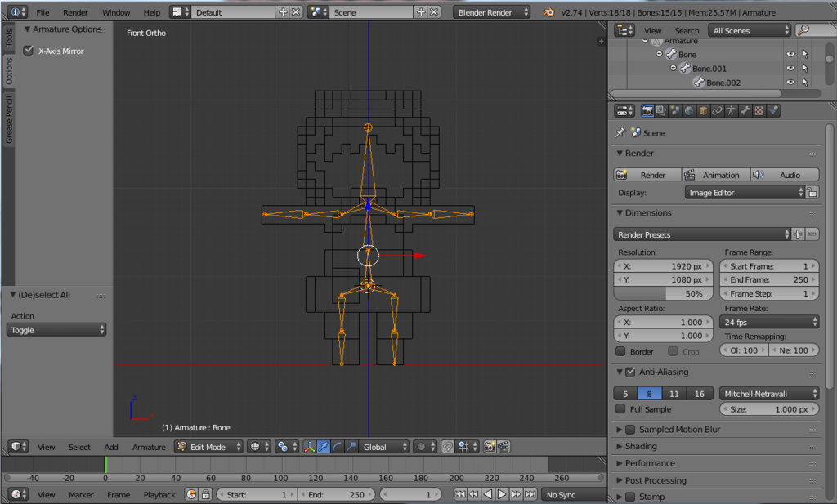
Task: Enable the Border checkbox
Action: click(x=621, y=351)
